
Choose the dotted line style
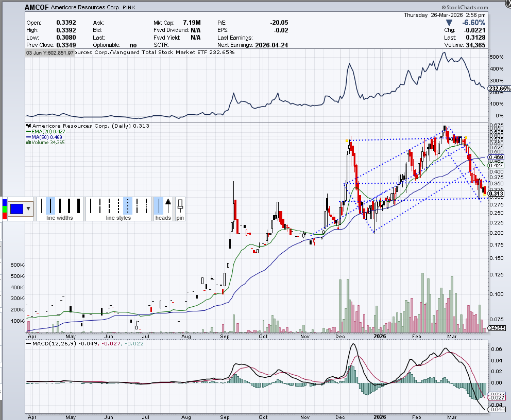tap(128, 206)
